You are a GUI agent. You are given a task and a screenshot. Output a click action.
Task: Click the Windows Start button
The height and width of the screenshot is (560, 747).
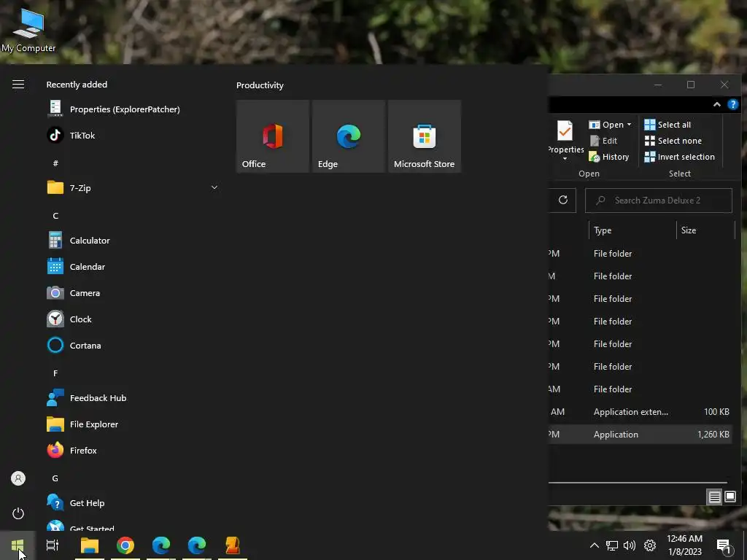point(18,545)
